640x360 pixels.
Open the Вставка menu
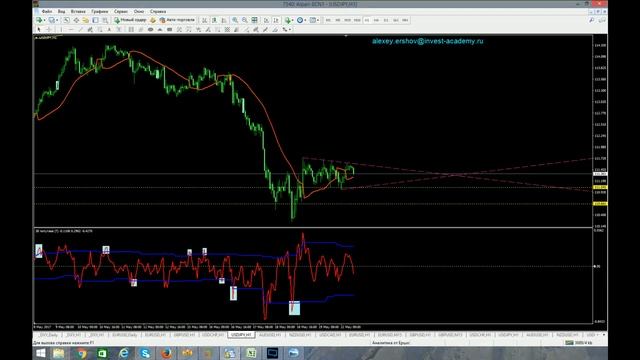point(78,11)
